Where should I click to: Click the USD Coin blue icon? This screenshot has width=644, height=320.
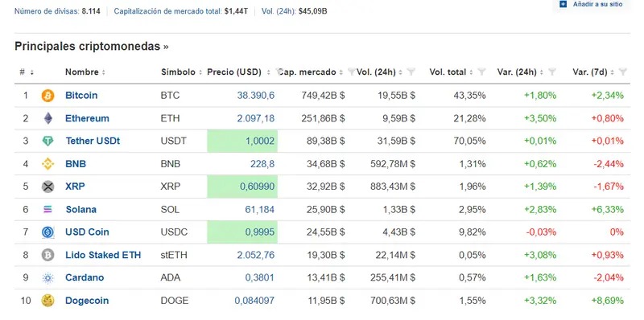[x=47, y=232]
